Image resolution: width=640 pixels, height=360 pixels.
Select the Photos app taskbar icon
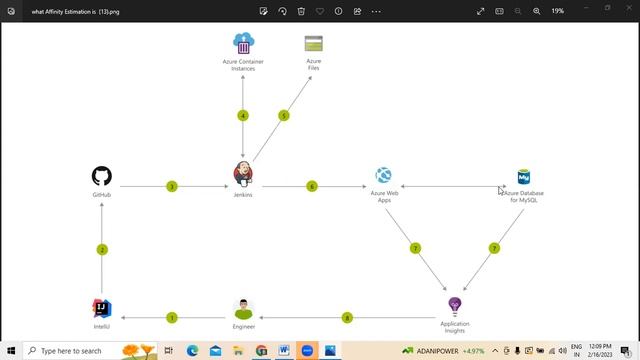(330, 351)
